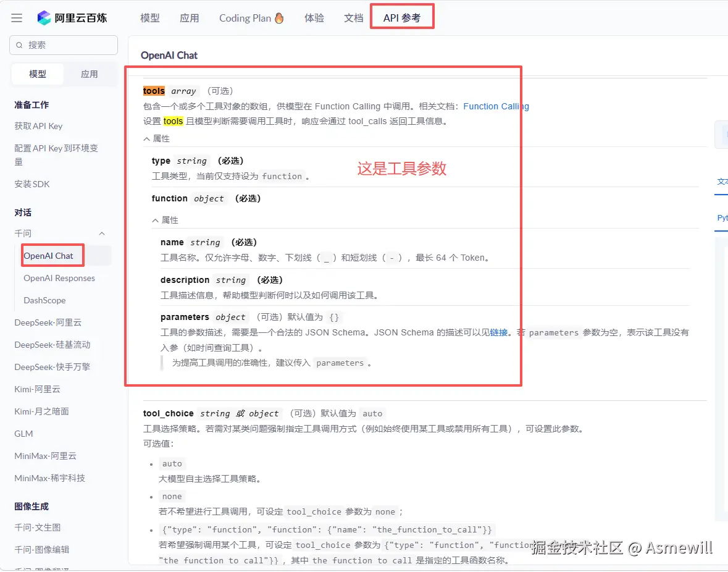Click the 对话 section heading
Viewport: 728px width, 572px height.
(23, 212)
